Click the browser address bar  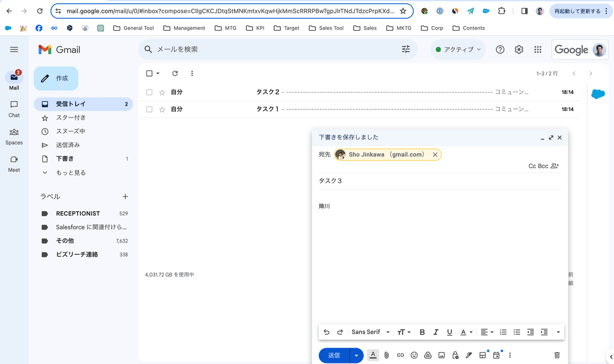point(232,11)
